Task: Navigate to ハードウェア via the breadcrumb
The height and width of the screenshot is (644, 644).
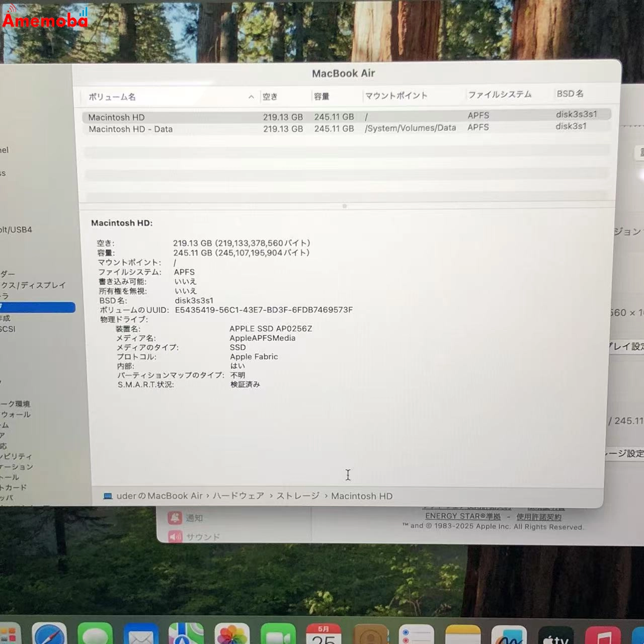Action: pos(238,496)
